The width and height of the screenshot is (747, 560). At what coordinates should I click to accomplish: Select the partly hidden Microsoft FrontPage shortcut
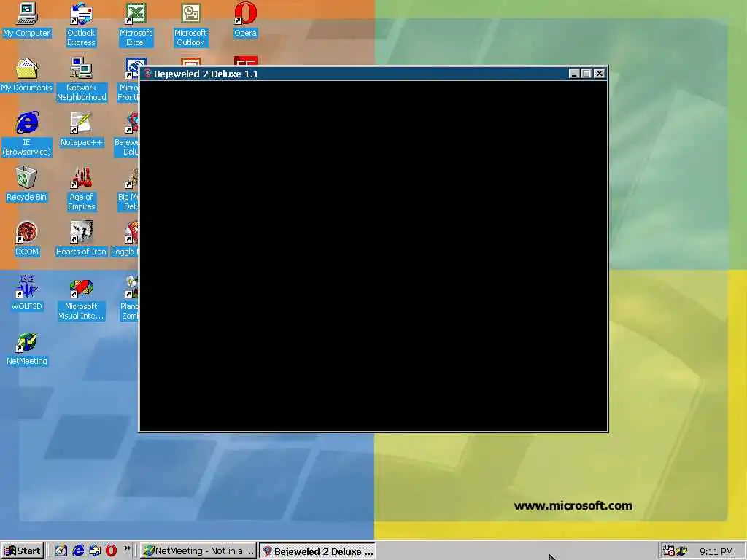(128, 79)
